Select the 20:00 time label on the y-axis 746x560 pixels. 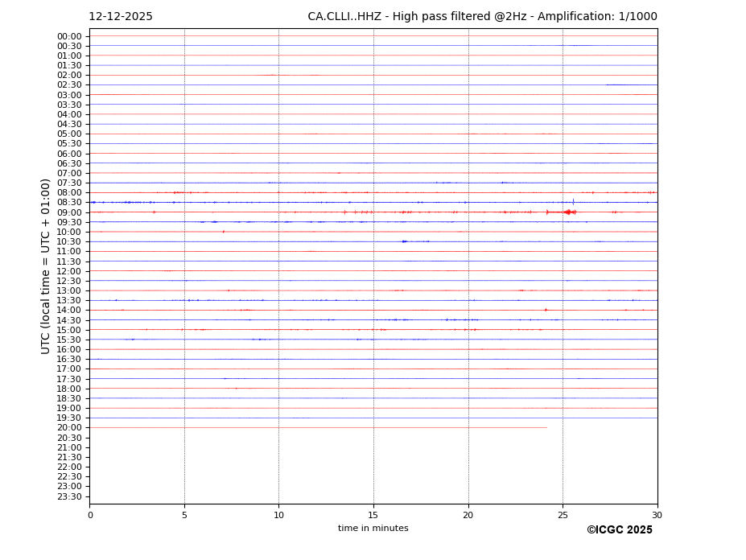point(69,428)
